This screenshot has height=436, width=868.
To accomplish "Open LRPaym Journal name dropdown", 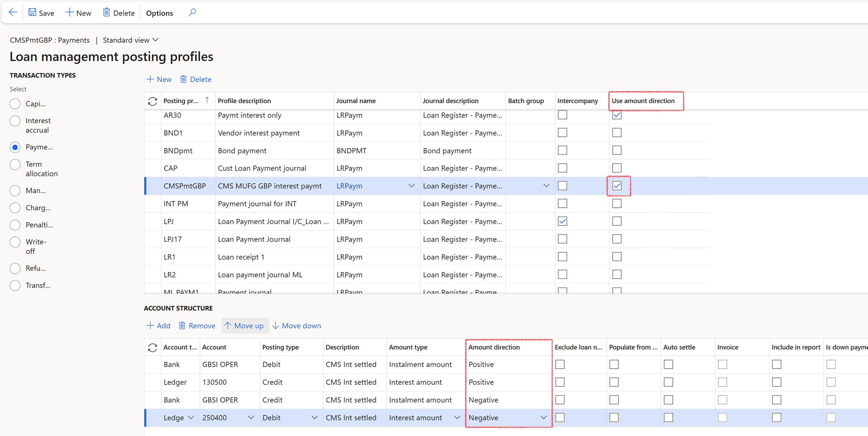I will click(x=411, y=186).
